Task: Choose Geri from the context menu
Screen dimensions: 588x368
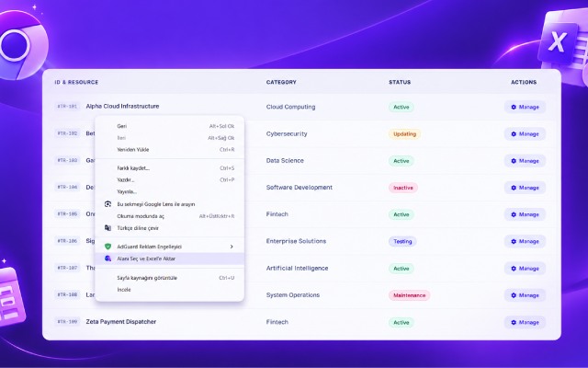Action: (x=169, y=126)
